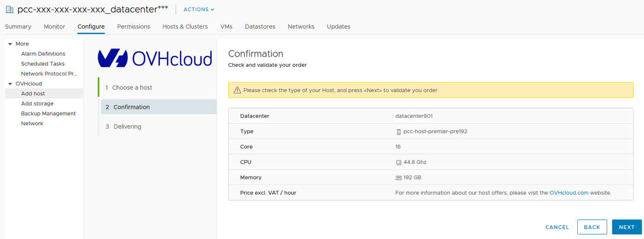Click the BACK button

(592, 227)
